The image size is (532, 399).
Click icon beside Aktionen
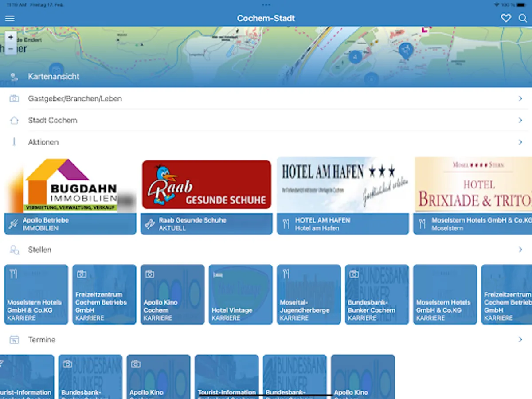tap(14, 142)
